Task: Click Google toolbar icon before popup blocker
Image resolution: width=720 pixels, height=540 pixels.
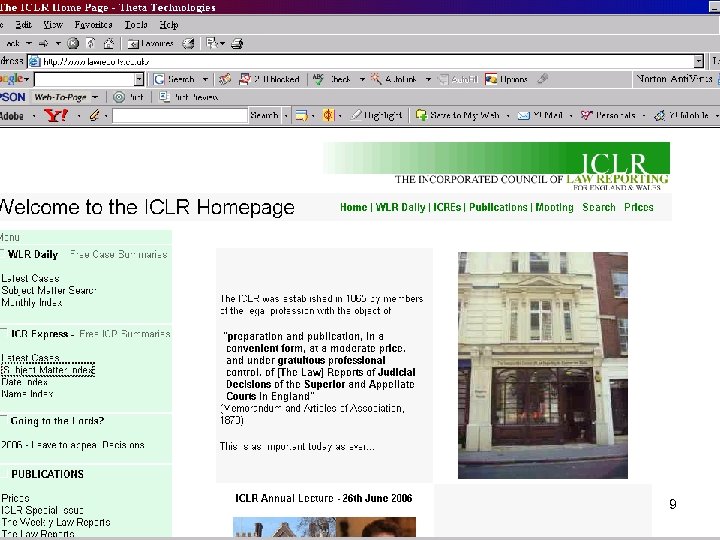Action: (x=225, y=79)
